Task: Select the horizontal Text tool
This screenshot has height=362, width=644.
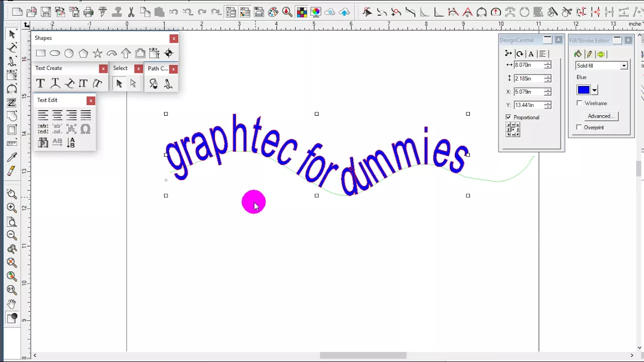Action: pyautogui.click(x=41, y=83)
